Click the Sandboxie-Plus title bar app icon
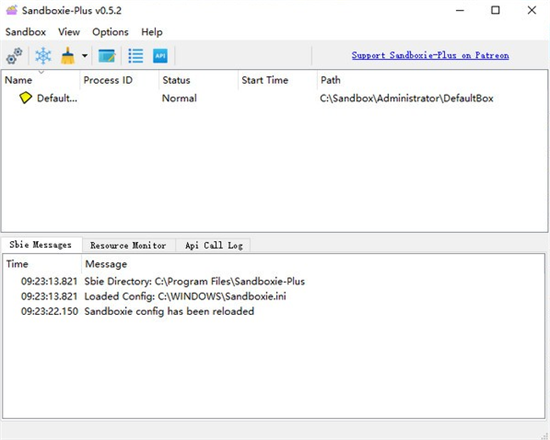Image resolution: width=550 pixels, height=440 pixels. pyautogui.click(x=12, y=10)
